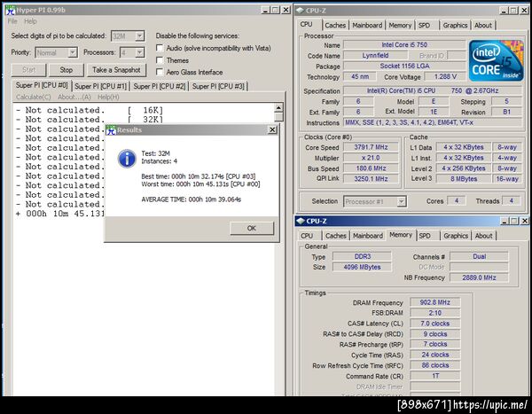532x414 pixels.
Task: Click the AVERAGE TIME result text
Action: 191,199
